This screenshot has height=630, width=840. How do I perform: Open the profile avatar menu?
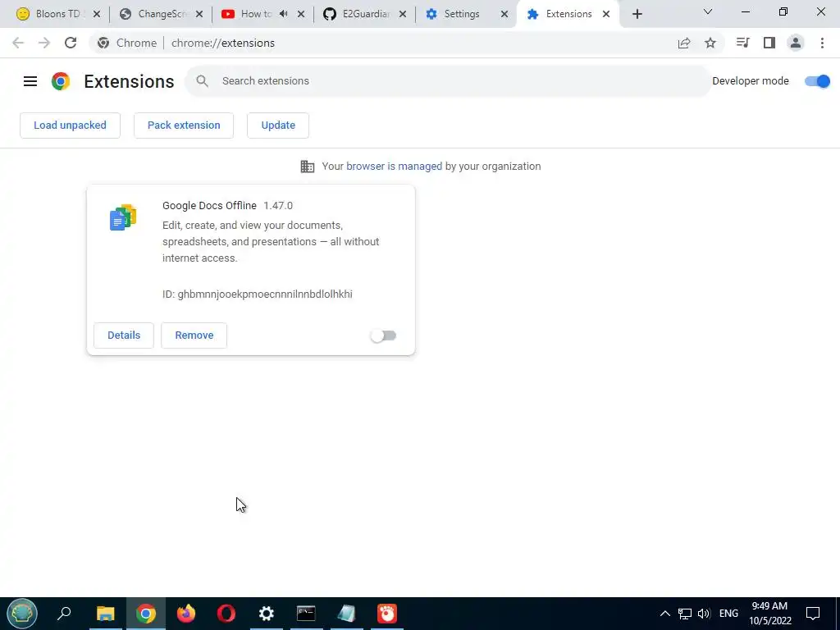tap(796, 43)
